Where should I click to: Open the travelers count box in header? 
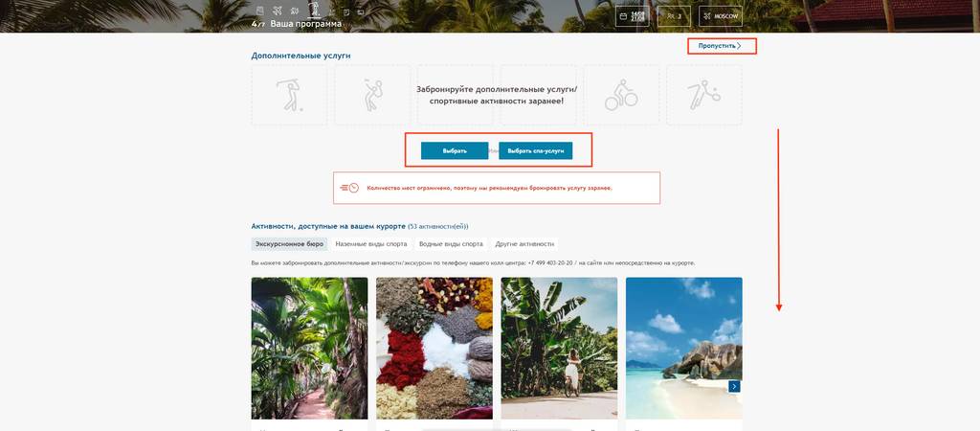[x=675, y=16]
